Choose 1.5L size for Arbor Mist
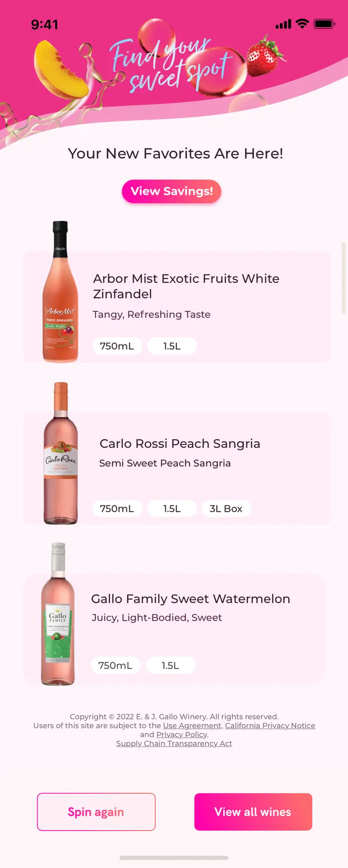Image resolution: width=348 pixels, height=868 pixels. pos(172,346)
